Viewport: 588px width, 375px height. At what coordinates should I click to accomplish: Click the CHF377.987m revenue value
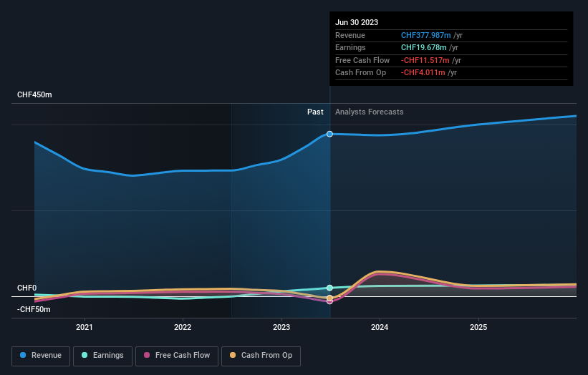[x=426, y=35]
